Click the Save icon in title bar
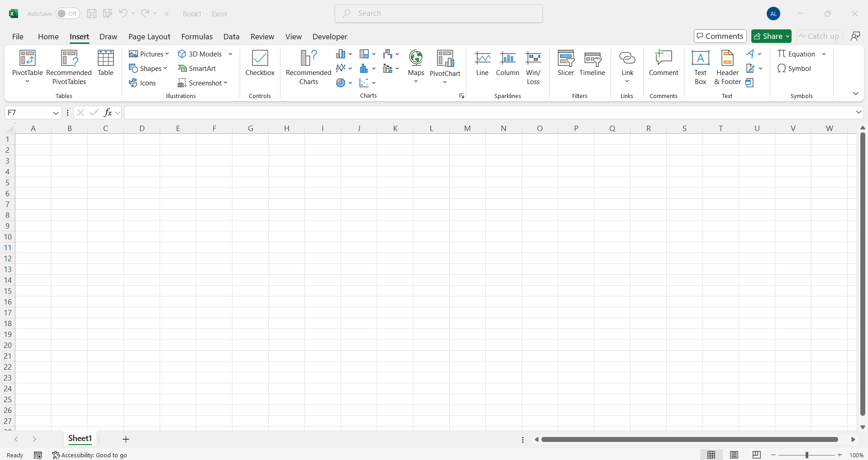868x460 pixels. (x=92, y=14)
